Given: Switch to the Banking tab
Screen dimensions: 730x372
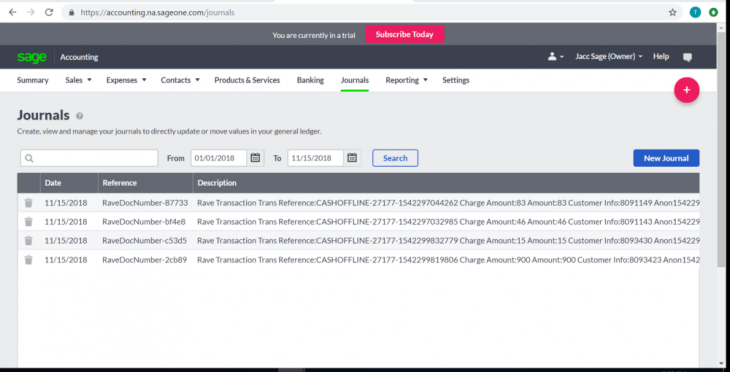Looking at the screenshot, I should 310,80.
